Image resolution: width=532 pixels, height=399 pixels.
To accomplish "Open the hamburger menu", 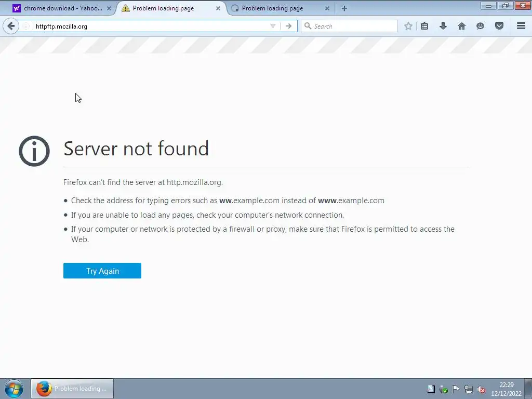I will pos(521,26).
